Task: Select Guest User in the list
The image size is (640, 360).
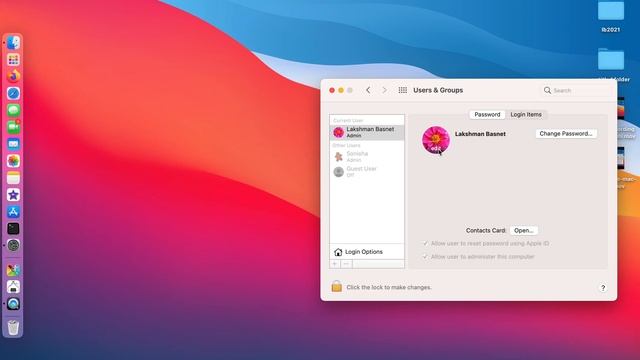Action: pyautogui.click(x=367, y=171)
